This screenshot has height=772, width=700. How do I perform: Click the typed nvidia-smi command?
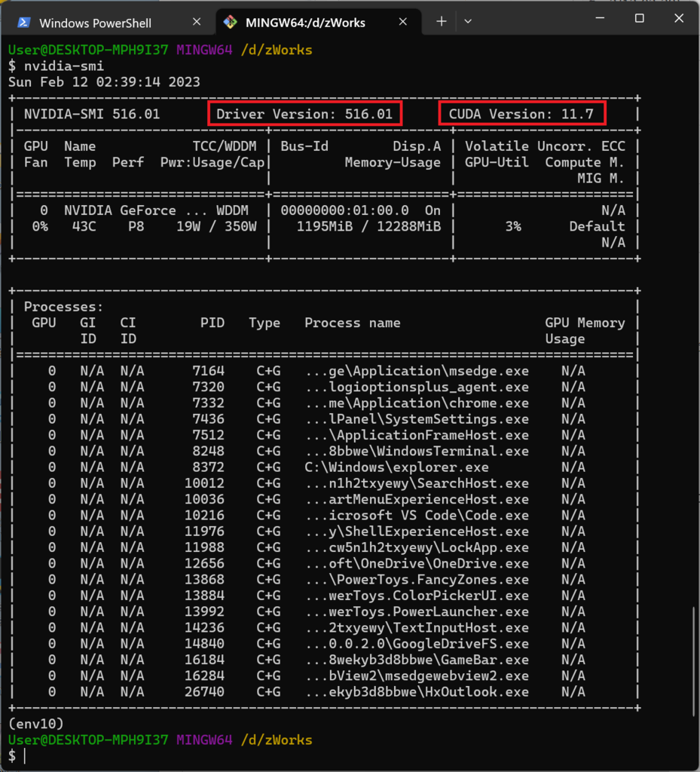coord(64,66)
